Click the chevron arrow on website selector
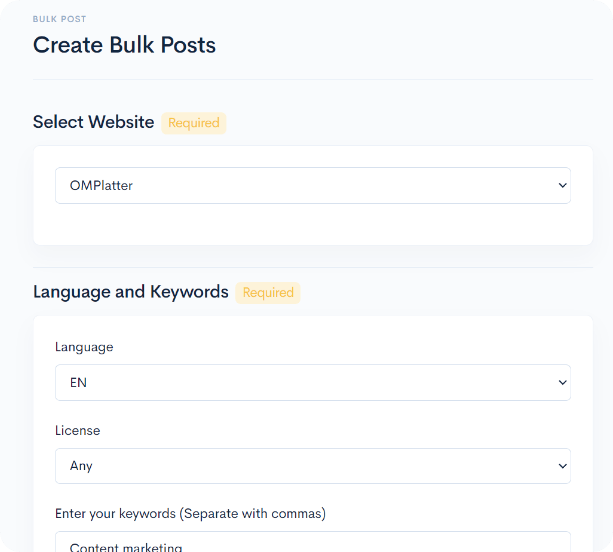 click(x=561, y=185)
